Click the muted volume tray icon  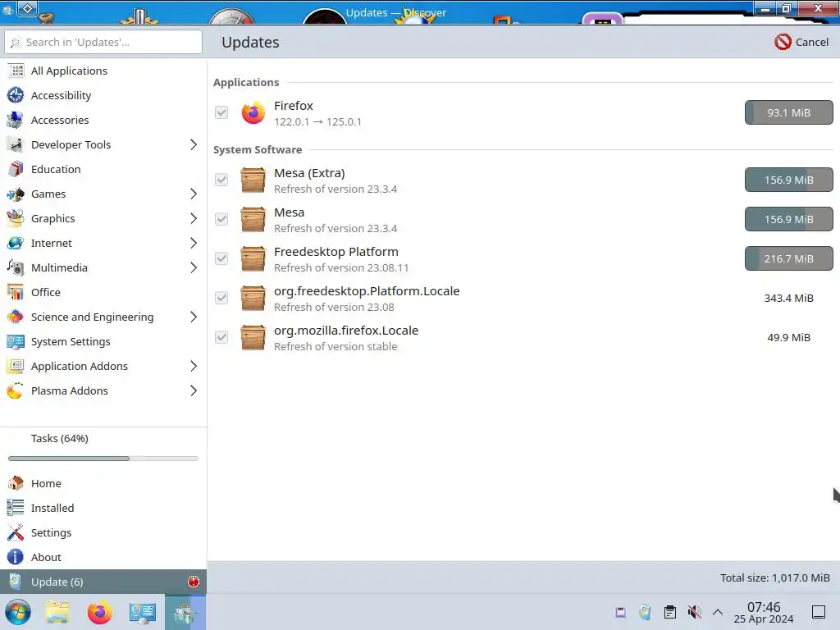(694, 612)
